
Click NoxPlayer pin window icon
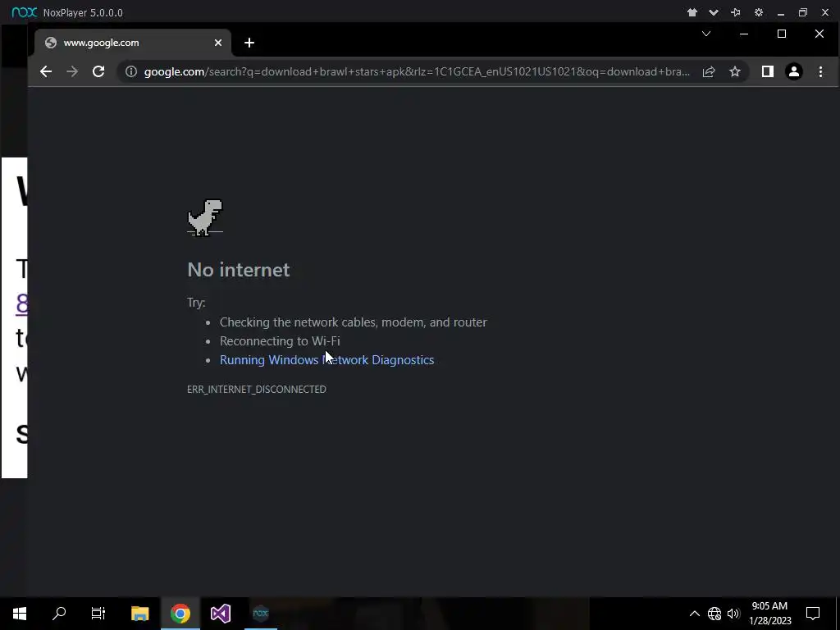[x=736, y=12]
